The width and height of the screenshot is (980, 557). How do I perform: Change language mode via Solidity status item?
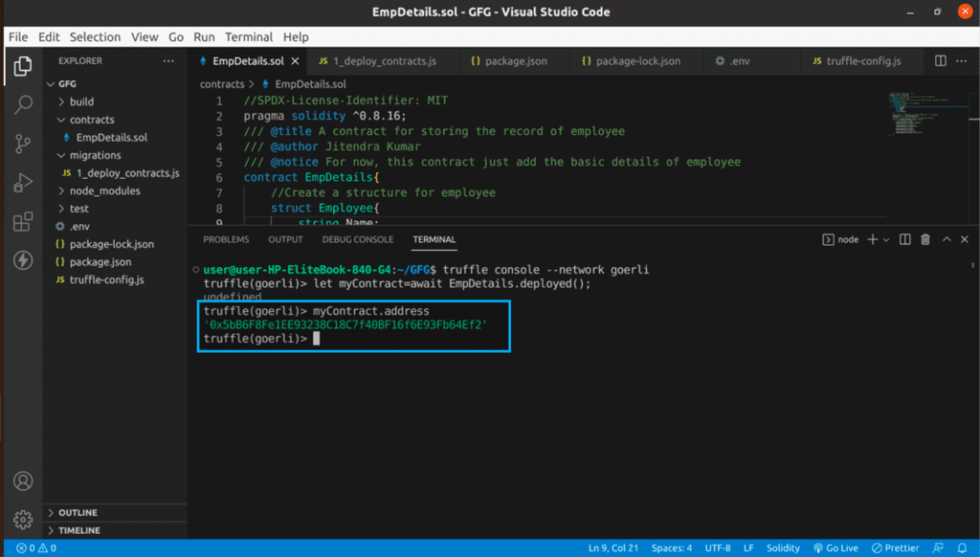coord(783,547)
